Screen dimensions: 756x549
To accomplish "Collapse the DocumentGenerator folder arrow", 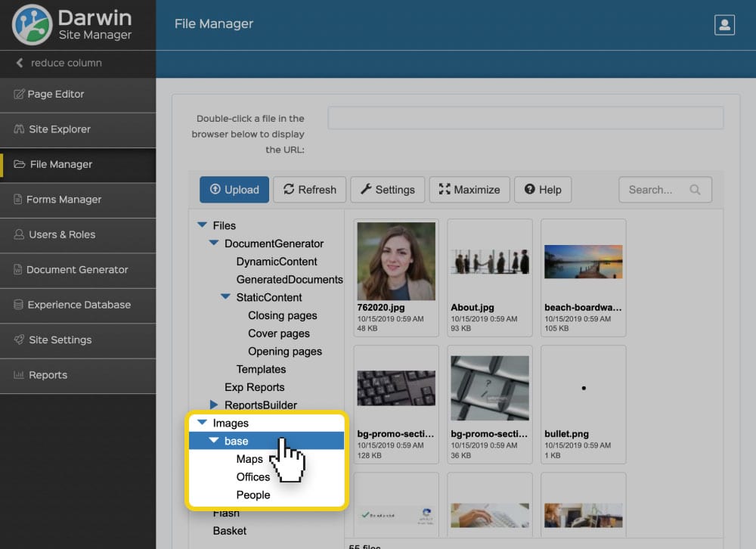I will (x=214, y=243).
